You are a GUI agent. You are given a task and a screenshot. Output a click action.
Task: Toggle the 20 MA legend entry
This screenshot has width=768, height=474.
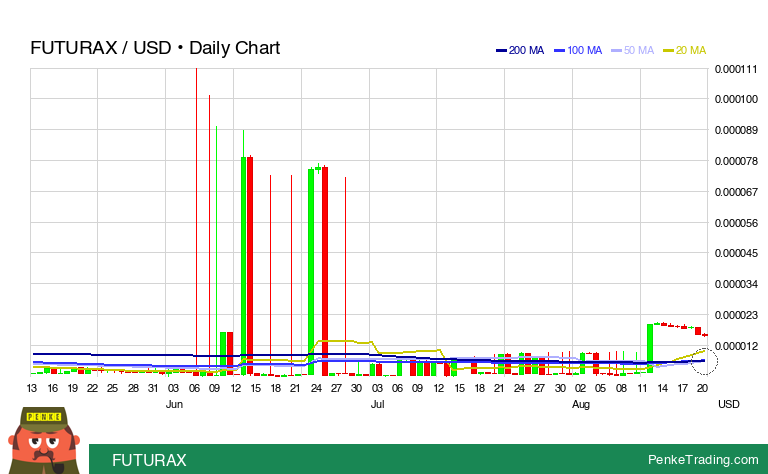pyautogui.click(x=684, y=50)
